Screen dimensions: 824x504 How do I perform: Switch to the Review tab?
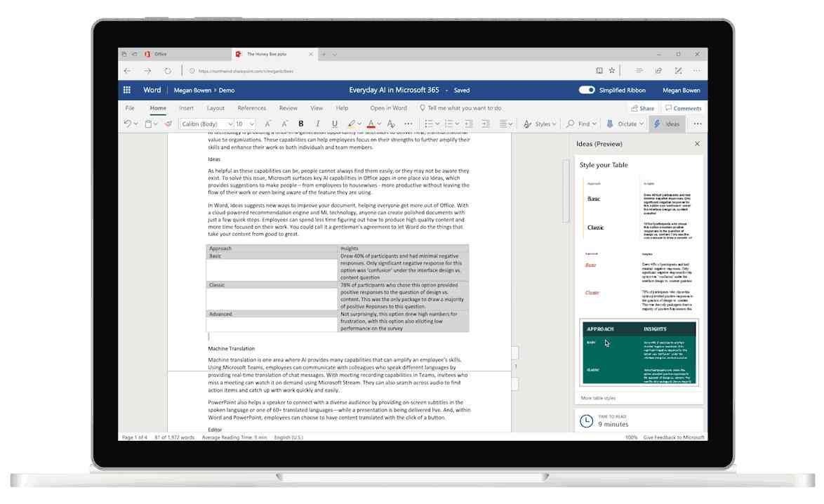tap(288, 107)
